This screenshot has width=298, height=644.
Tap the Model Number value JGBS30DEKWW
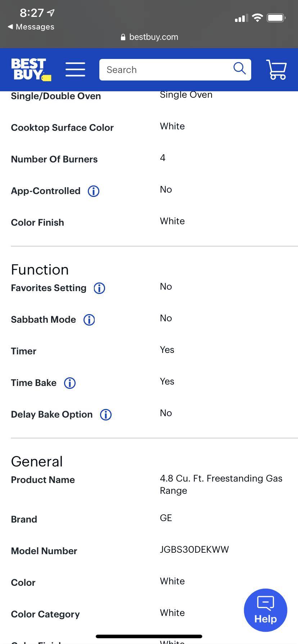coord(194,549)
